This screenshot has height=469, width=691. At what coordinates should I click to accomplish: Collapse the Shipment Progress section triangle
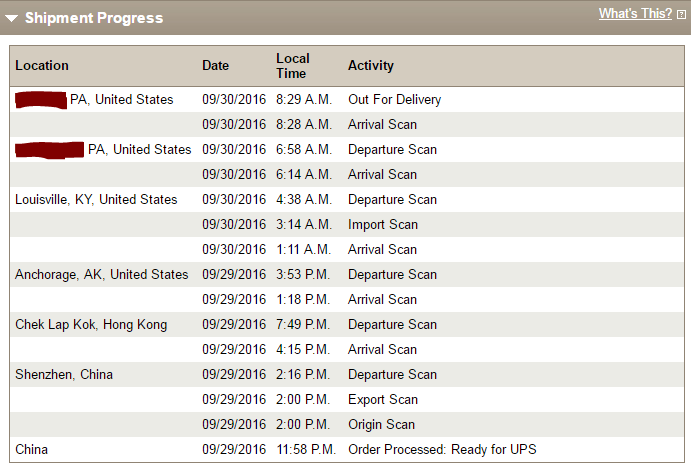click(x=11, y=18)
